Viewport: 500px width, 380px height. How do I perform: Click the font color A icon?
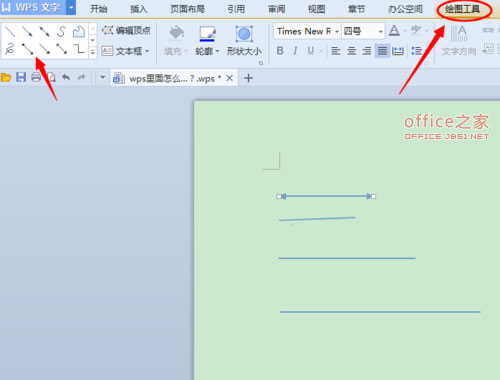coord(394,31)
